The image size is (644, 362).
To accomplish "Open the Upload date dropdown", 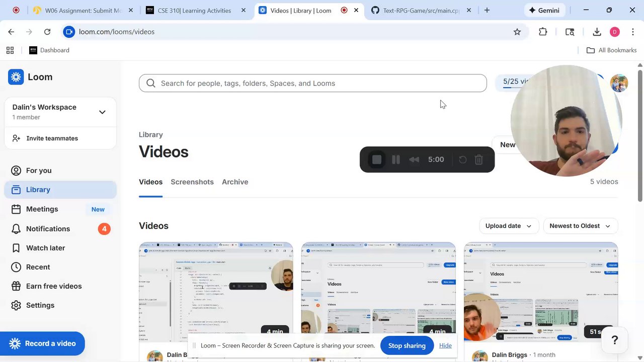I will 509,226.
